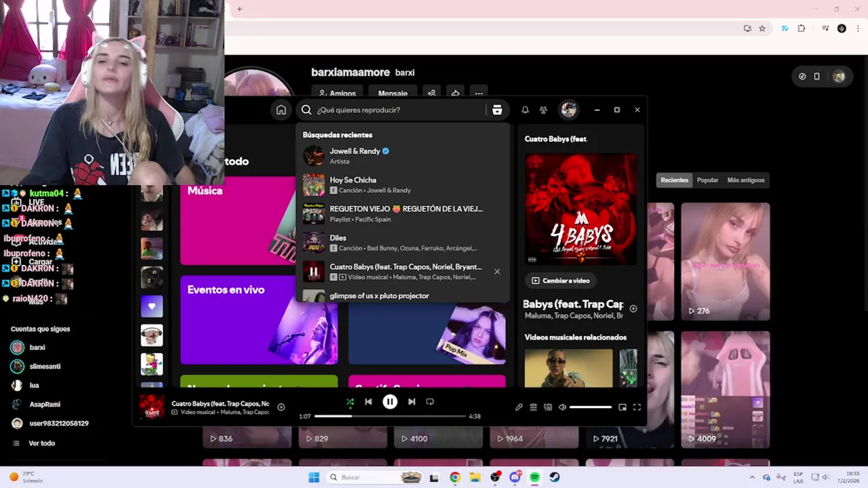Viewport: 868px width, 488px height.
Task: Go to Spotify home via house icon
Action: 281,110
